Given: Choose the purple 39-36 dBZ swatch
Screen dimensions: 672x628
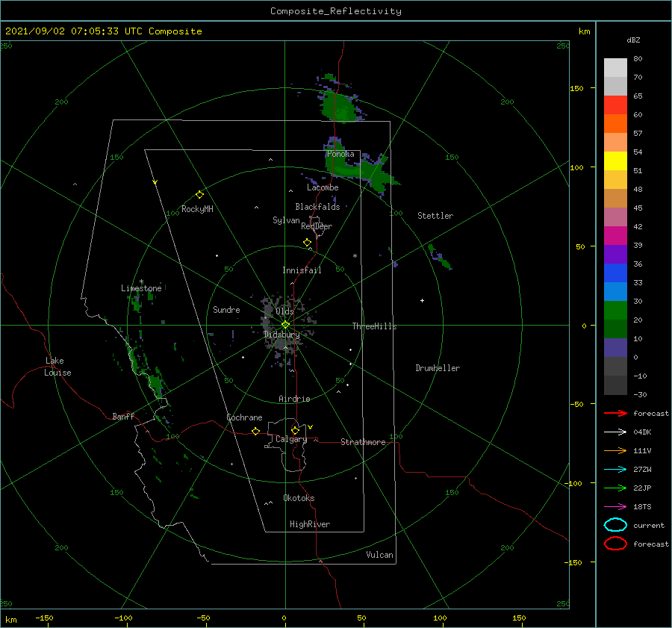Looking at the screenshot, I should pos(615,255).
